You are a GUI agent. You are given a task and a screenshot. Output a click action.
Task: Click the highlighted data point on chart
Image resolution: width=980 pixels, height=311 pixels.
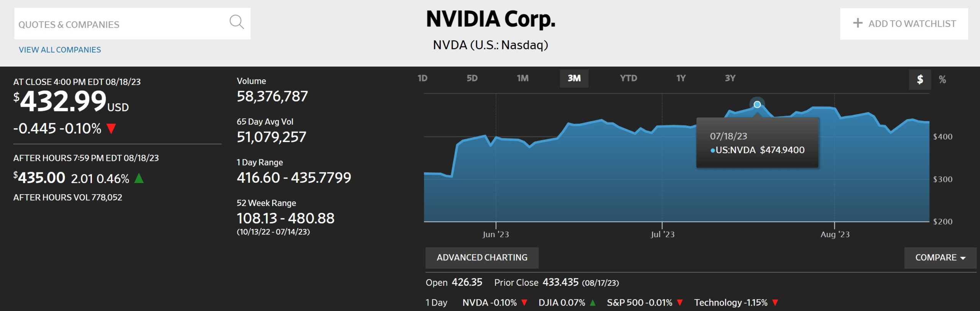(x=757, y=104)
